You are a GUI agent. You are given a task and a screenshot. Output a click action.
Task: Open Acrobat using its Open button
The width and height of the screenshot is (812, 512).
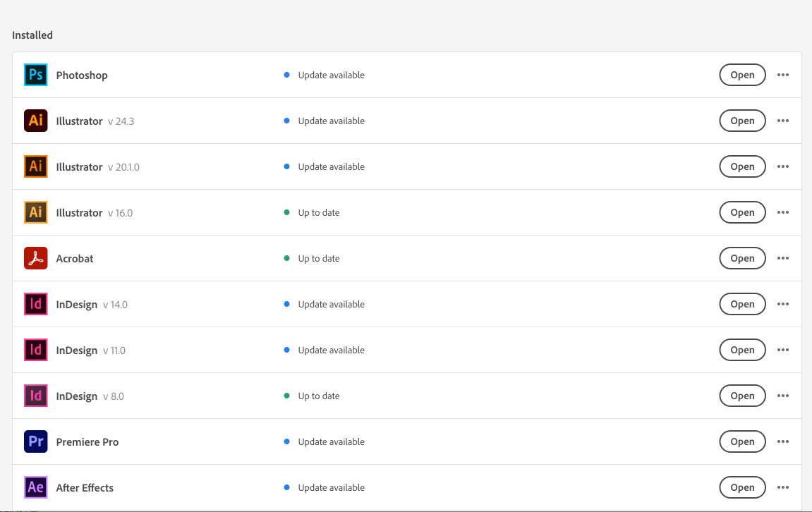tap(742, 258)
